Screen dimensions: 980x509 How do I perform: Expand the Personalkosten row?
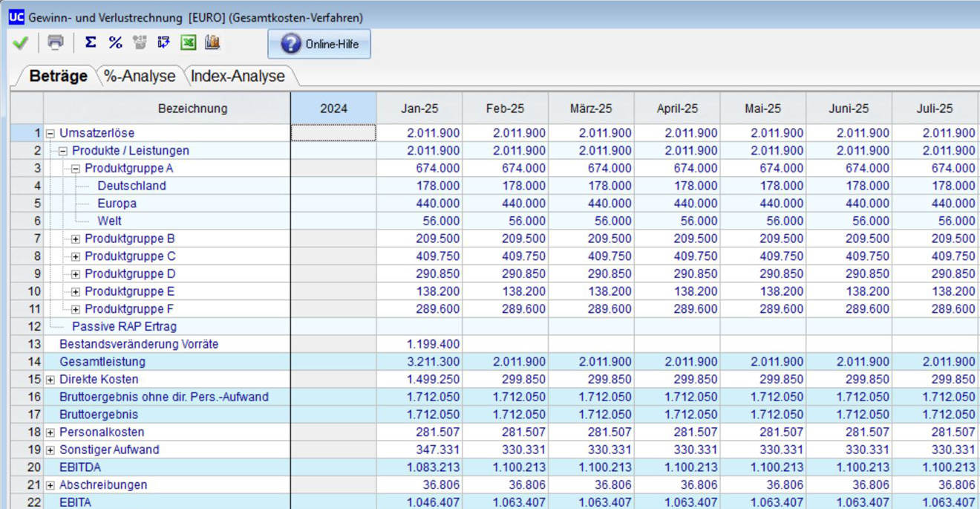tap(50, 432)
